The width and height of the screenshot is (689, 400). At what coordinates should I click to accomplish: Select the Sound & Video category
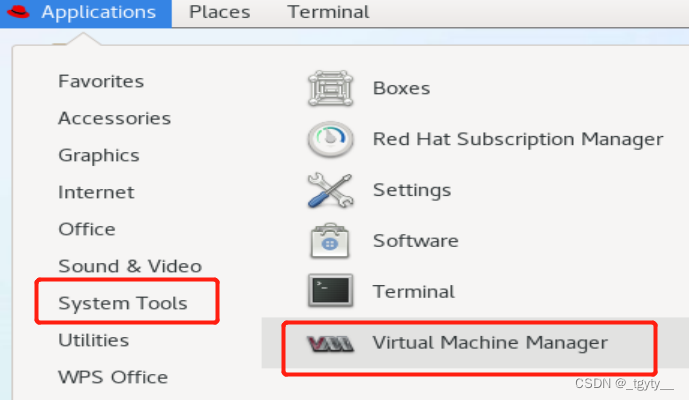(x=130, y=266)
